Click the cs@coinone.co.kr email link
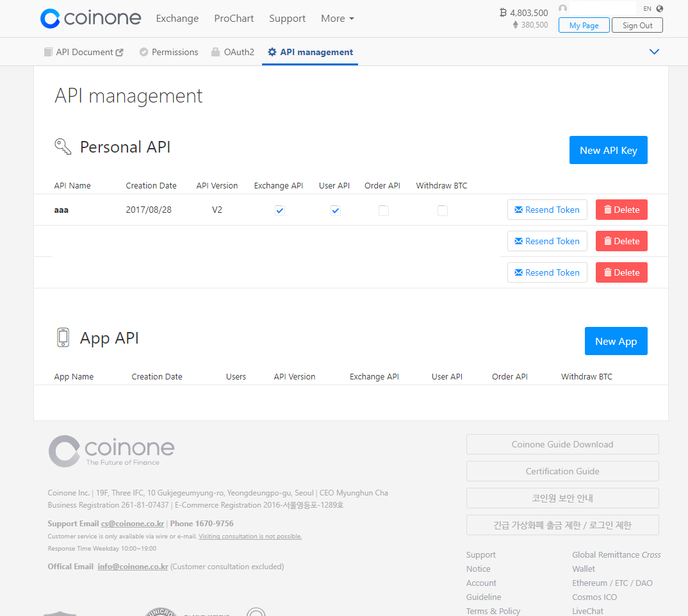The width and height of the screenshot is (688, 616). click(x=133, y=524)
